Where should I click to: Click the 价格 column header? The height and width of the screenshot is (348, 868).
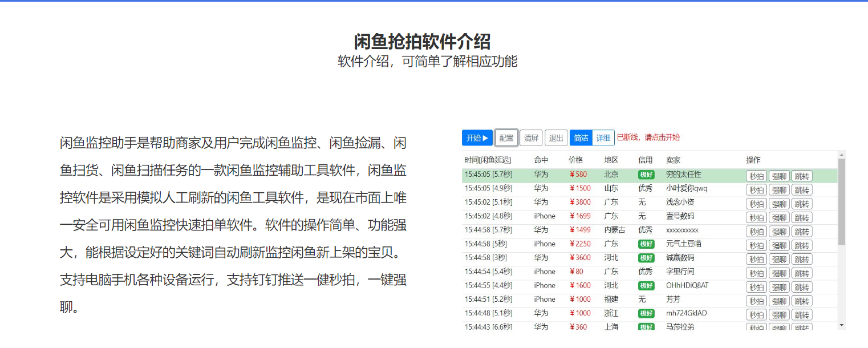point(576,160)
